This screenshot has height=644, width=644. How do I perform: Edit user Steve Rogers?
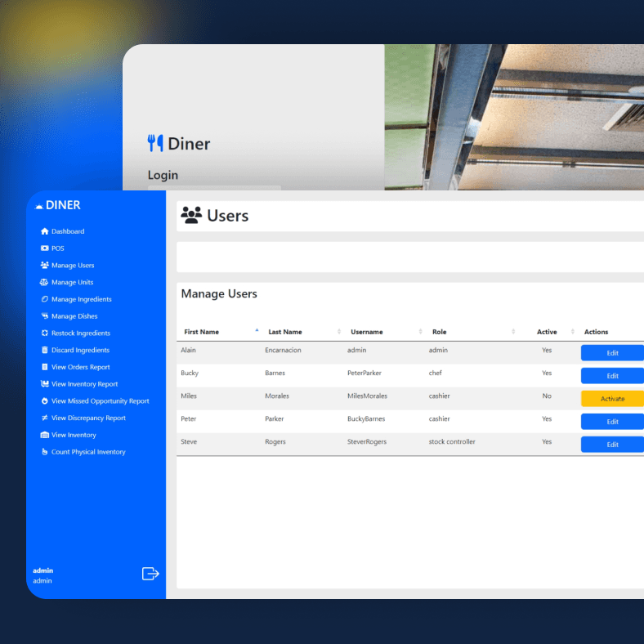coord(612,445)
